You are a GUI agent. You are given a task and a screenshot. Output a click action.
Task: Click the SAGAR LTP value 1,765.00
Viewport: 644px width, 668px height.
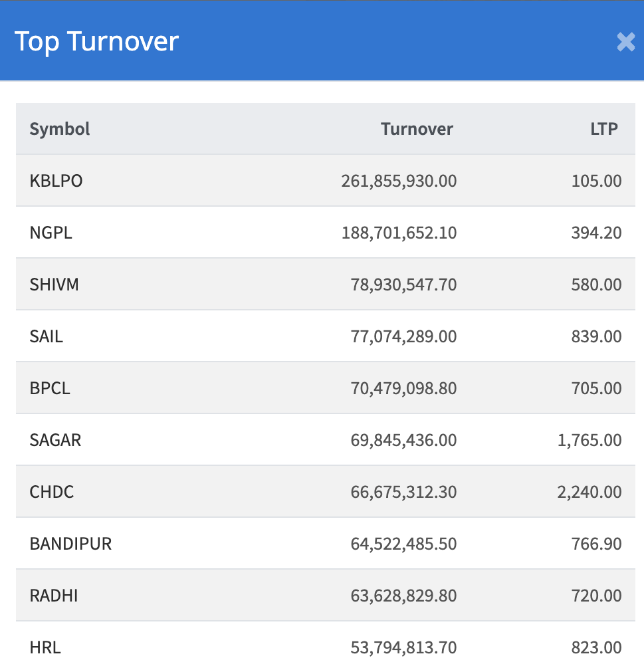(590, 440)
